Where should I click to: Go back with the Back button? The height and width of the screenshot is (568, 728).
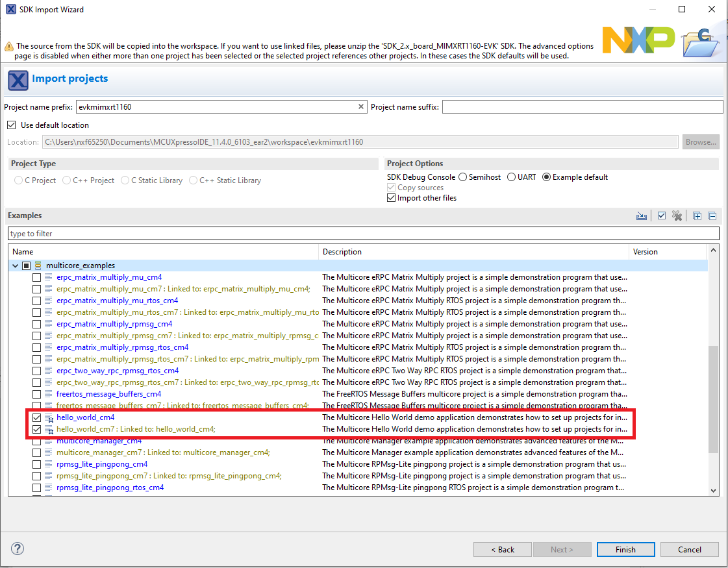click(x=502, y=550)
